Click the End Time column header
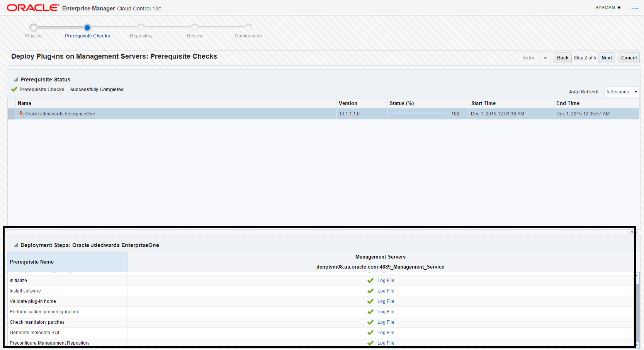The width and height of the screenshot is (644, 350). click(x=597, y=103)
